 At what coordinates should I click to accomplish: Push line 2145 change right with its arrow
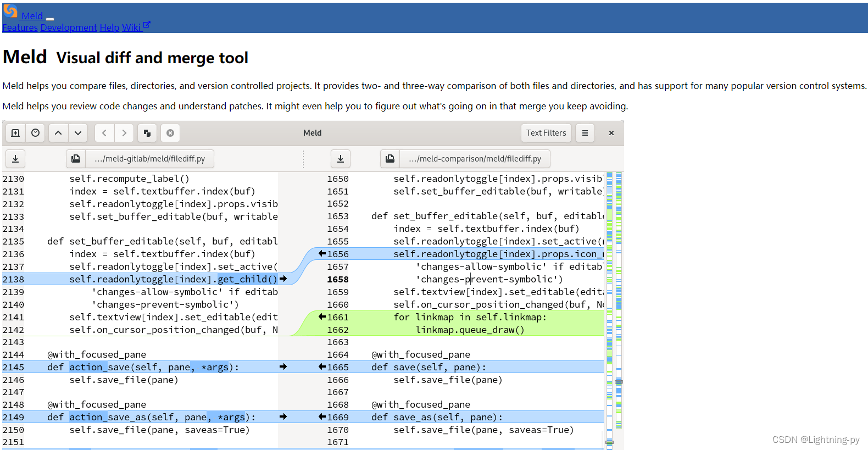[283, 367]
